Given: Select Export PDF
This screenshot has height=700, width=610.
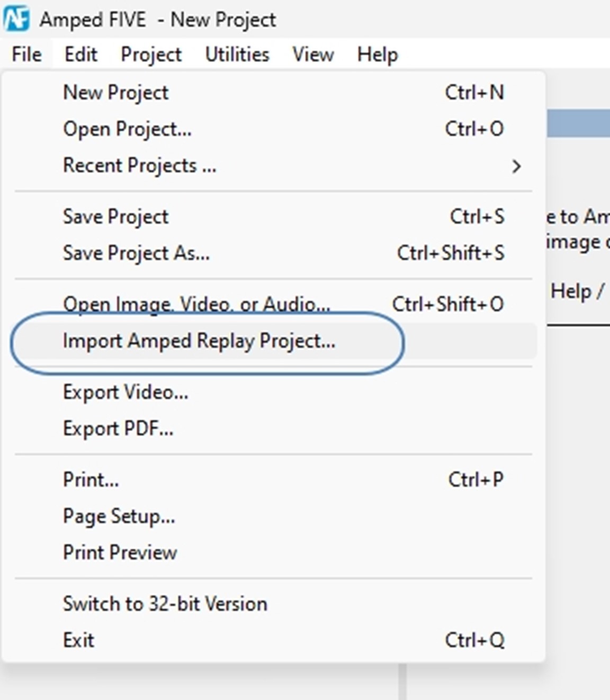Looking at the screenshot, I should (119, 429).
